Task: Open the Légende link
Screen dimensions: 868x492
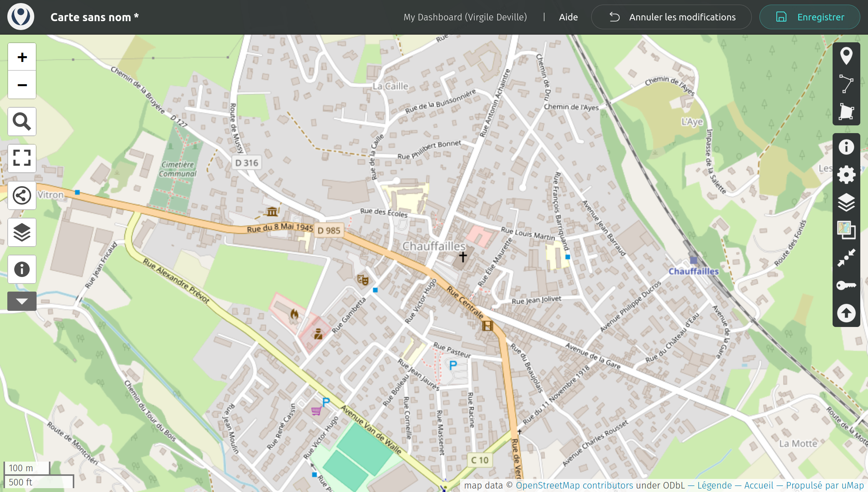Action: [x=714, y=485]
